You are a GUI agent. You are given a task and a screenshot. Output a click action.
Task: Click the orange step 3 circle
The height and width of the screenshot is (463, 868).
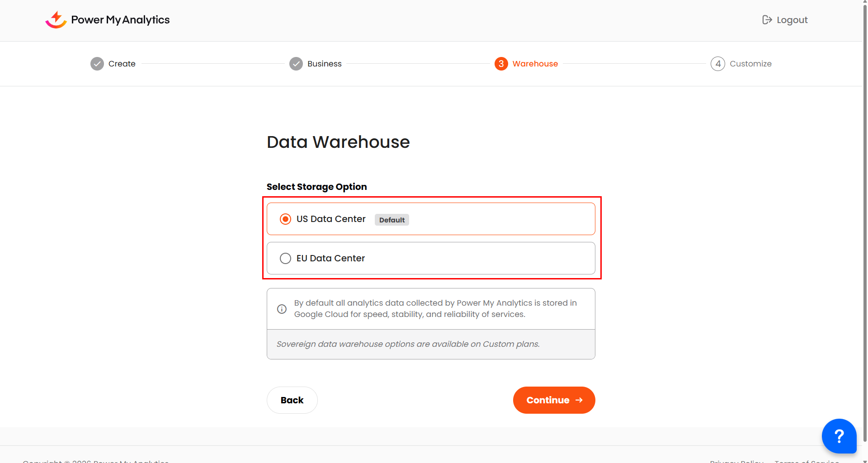501,64
